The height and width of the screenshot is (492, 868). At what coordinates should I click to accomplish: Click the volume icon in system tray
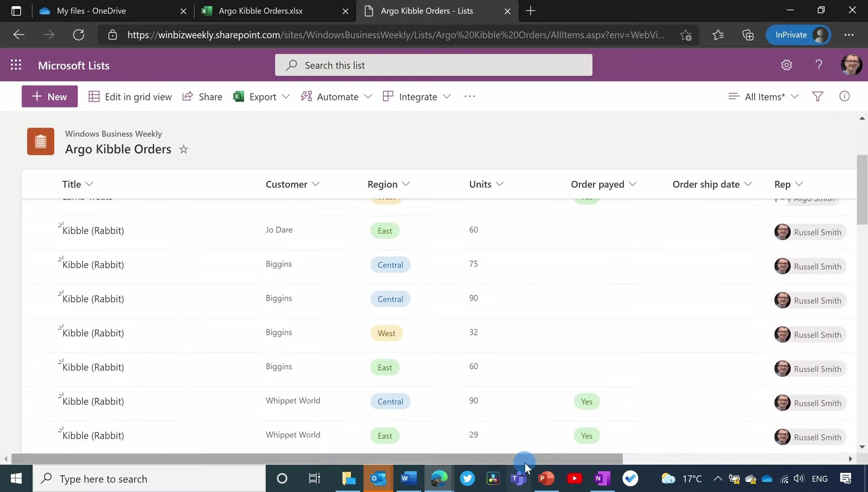(x=799, y=478)
